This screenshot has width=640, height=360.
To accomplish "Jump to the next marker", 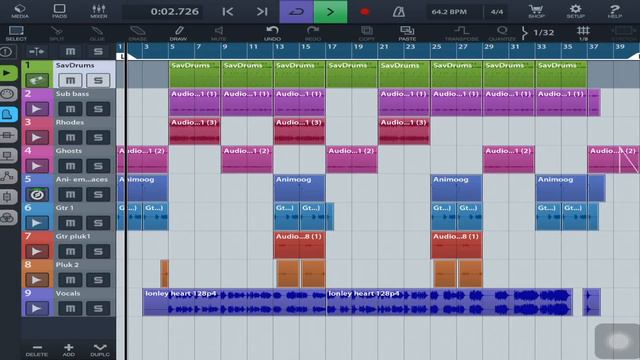I will click(x=262, y=11).
